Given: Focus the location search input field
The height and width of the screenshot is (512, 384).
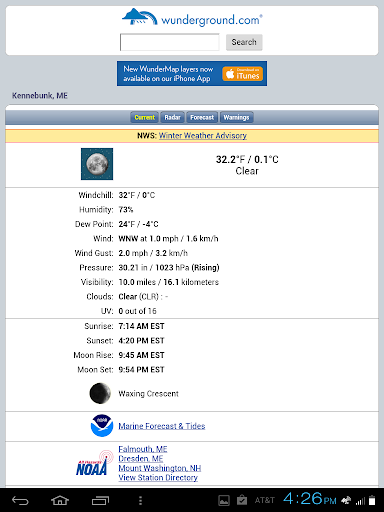Looking at the screenshot, I should (170, 42).
